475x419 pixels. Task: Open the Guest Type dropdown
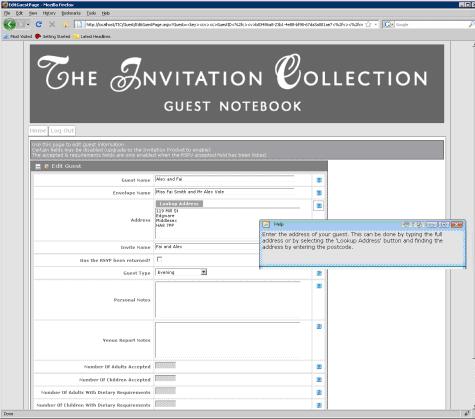pos(204,272)
